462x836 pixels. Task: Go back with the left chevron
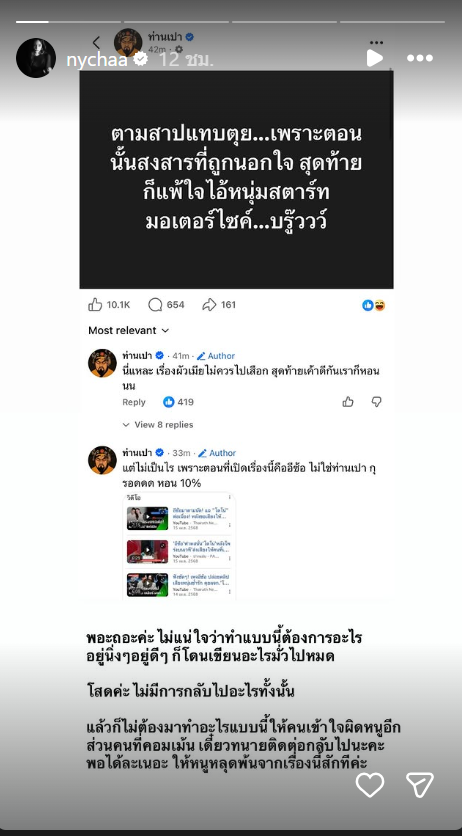(96, 43)
